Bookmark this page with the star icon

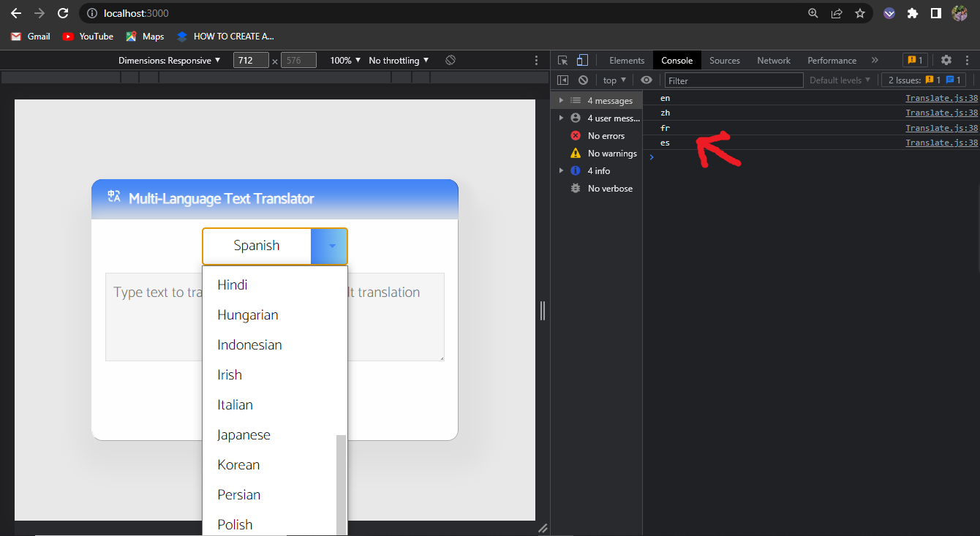point(860,13)
